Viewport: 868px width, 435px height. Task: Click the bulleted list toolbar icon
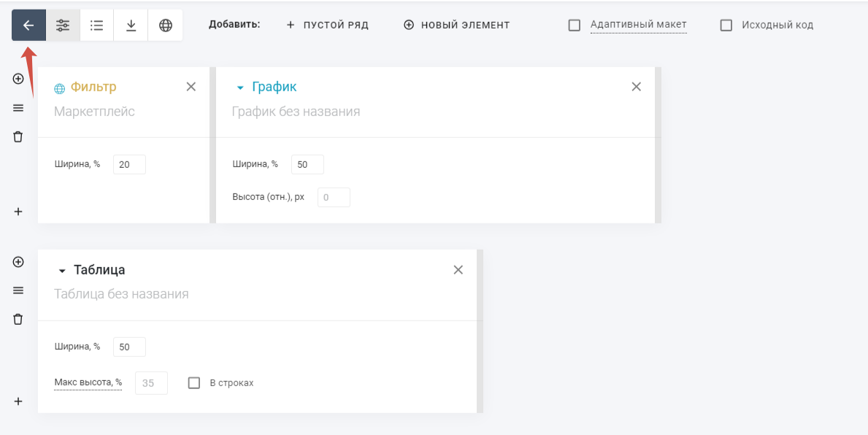96,26
